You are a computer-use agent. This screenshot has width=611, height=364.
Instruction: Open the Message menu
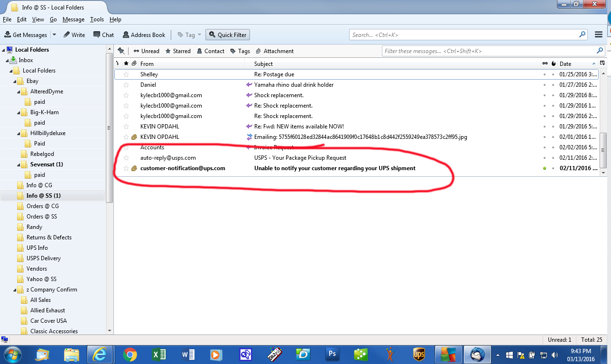(73, 19)
